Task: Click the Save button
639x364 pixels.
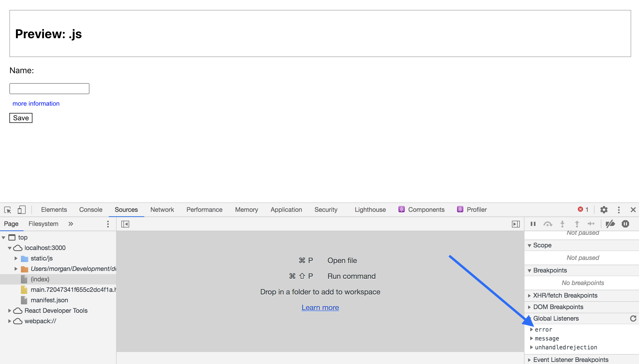Action: pyautogui.click(x=21, y=117)
